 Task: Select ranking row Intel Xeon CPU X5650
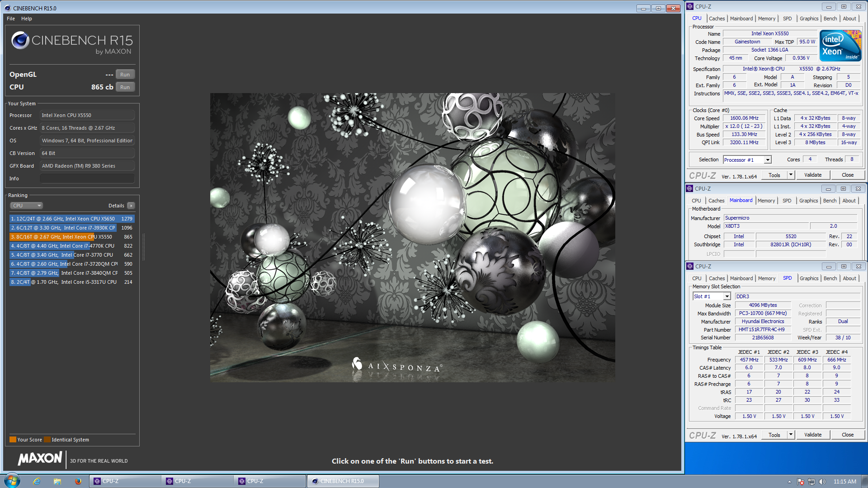tap(72, 219)
